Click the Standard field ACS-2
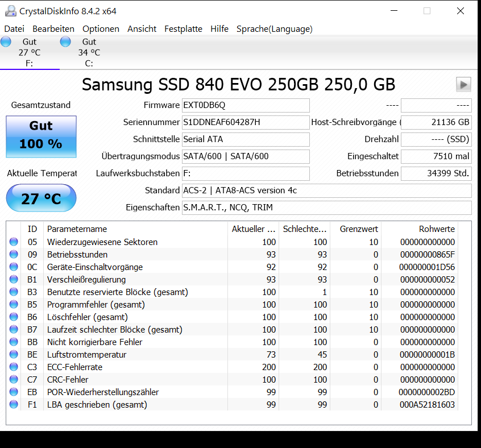The width and height of the screenshot is (481, 448). pyautogui.click(x=327, y=190)
